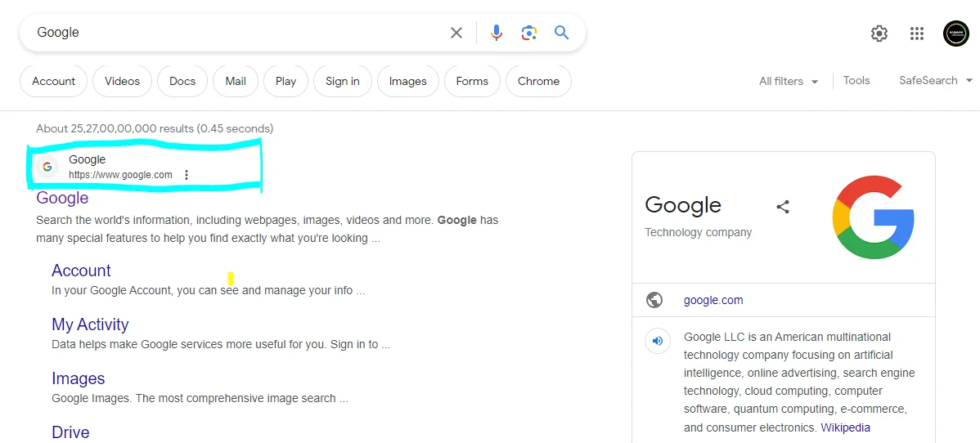Open google.com link in knowledge panel
This screenshot has height=443, width=980.
coord(713,300)
